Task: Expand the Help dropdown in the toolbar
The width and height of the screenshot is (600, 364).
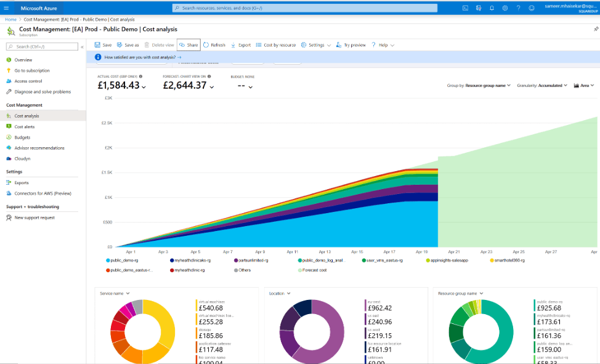Action: pos(383,45)
